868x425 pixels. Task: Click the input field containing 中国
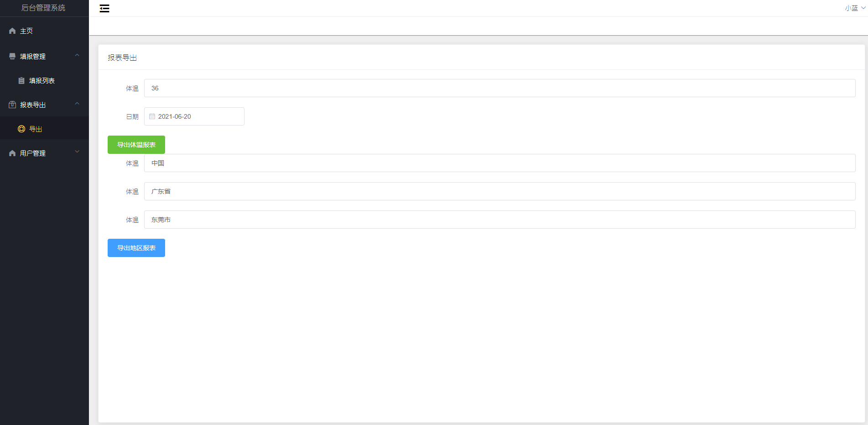coord(499,163)
